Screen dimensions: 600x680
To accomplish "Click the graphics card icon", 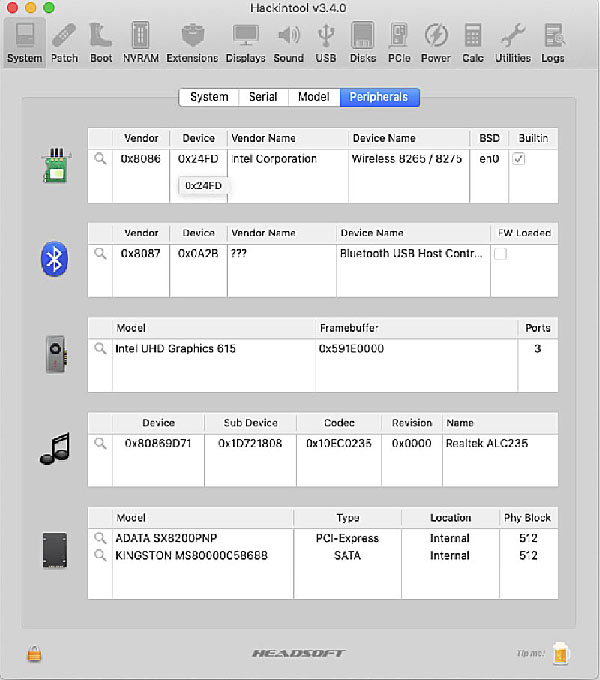I will (x=56, y=354).
